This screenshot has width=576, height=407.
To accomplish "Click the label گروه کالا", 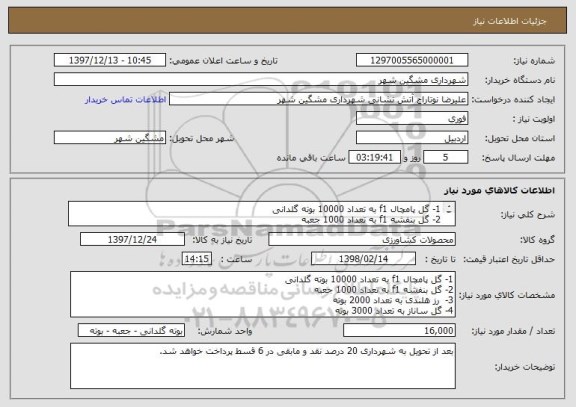I will click(x=537, y=240).
